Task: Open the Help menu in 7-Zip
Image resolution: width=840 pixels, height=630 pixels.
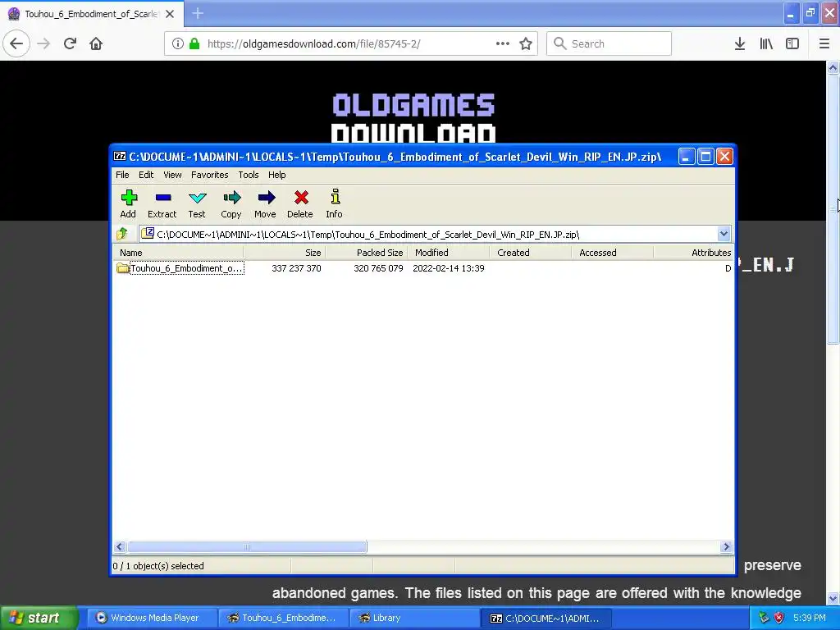Action: pos(277,175)
